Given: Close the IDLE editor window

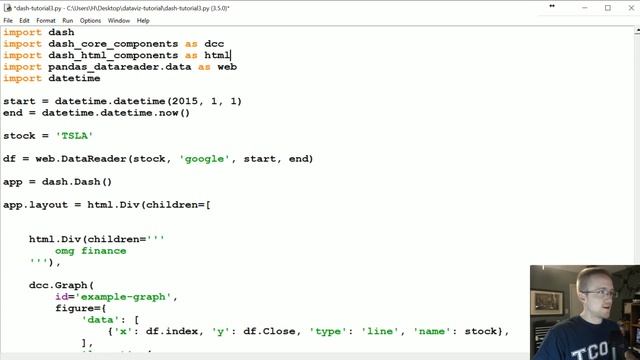Looking at the screenshot, I should click(631, 8).
